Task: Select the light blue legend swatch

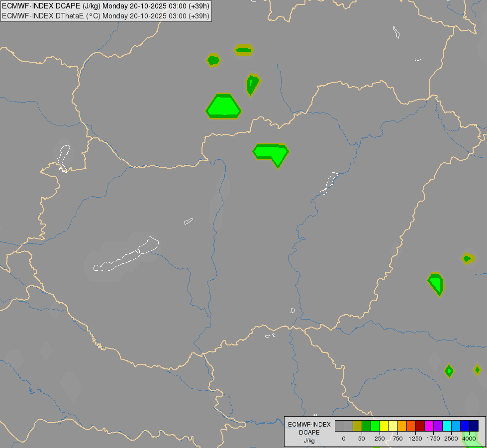Action: [x=456, y=426]
